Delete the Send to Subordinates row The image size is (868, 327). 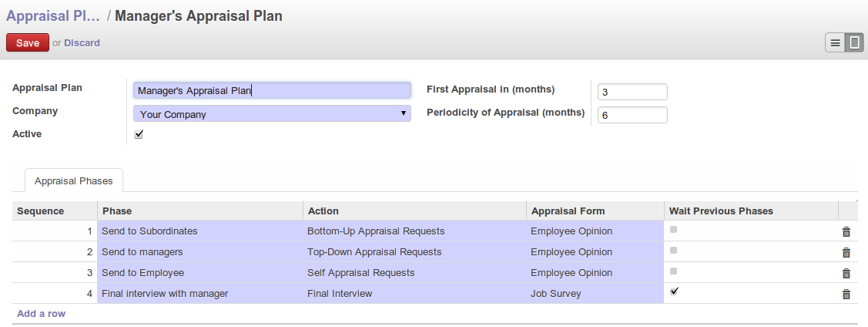(846, 231)
